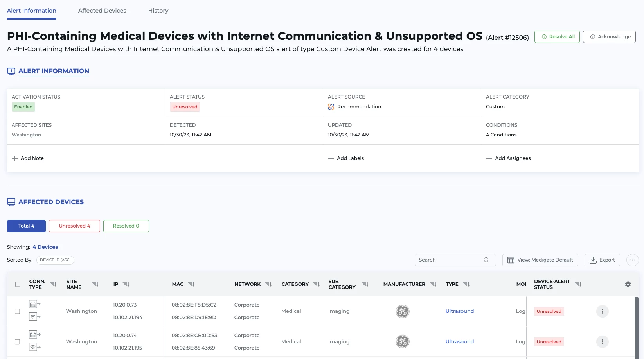Click the wired connection icon in first row

[34, 304]
